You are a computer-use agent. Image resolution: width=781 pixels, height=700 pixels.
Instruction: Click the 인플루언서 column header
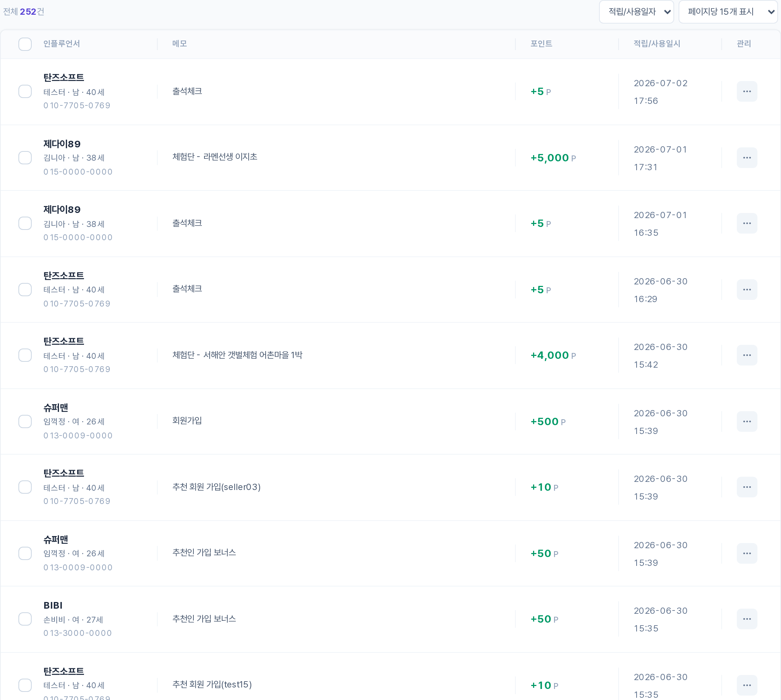[62, 44]
